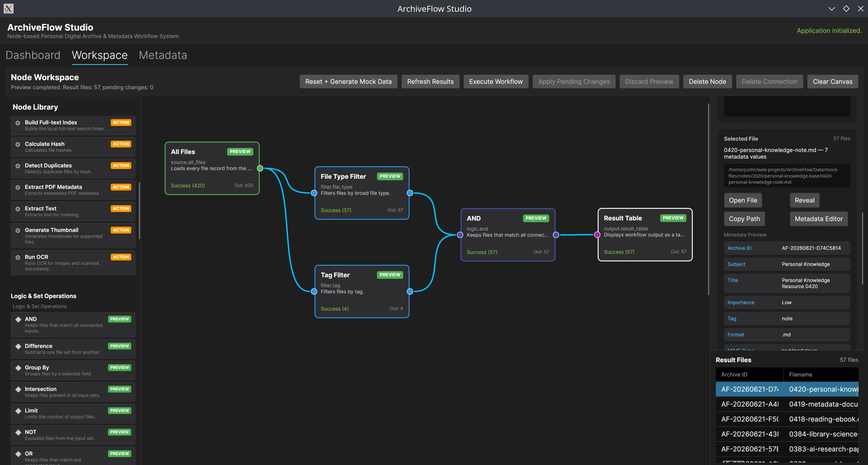868x465 pixels.
Task: Click the gear icon beside Extract PDF Metadata
Action: click(x=18, y=188)
